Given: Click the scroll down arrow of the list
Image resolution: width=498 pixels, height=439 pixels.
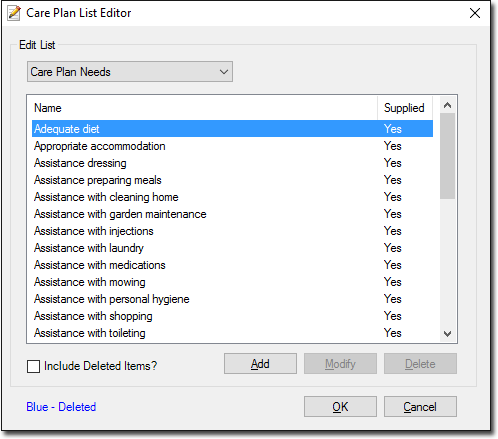Looking at the screenshot, I should click(x=447, y=333).
